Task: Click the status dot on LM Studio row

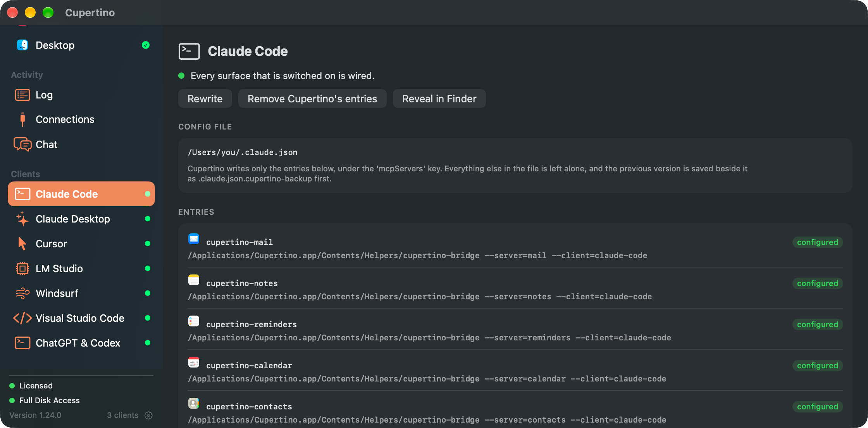Action: [148, 268]
